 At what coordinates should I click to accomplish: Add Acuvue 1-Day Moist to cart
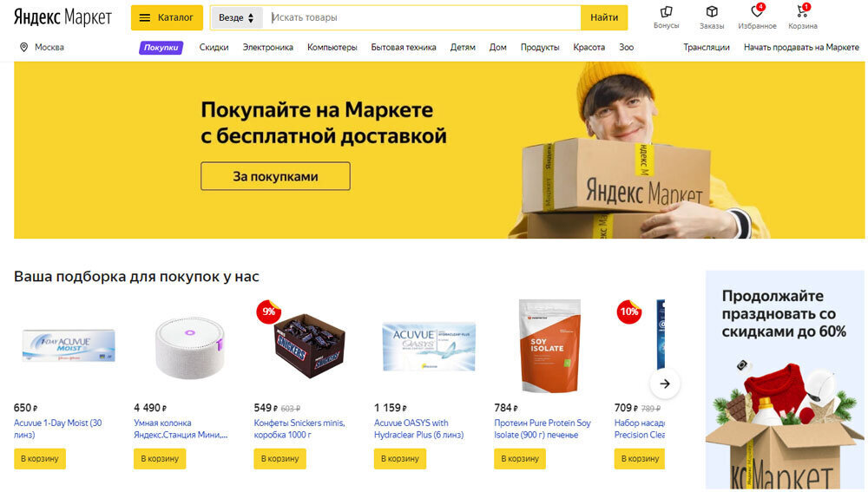pyautogui.click(x=40, y=459)
